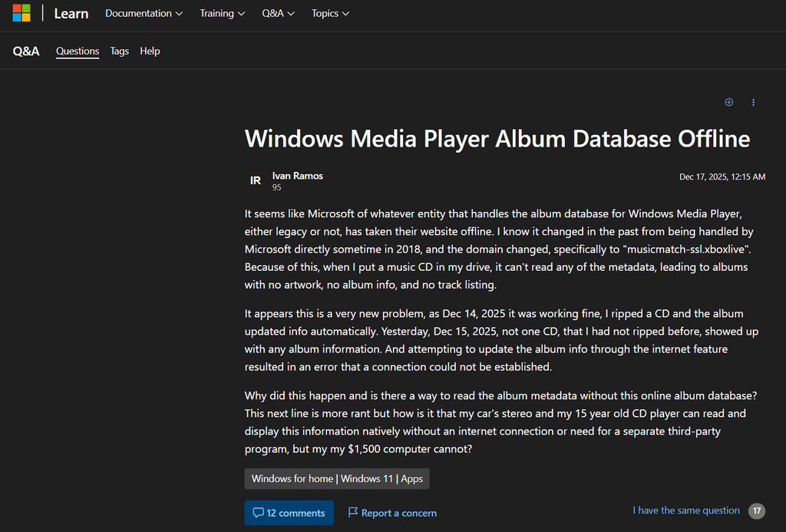The height and width of the screenshot is (532, 786).
Task: Open the vertical ellipsis more options menu
Action: pos(753,102)
